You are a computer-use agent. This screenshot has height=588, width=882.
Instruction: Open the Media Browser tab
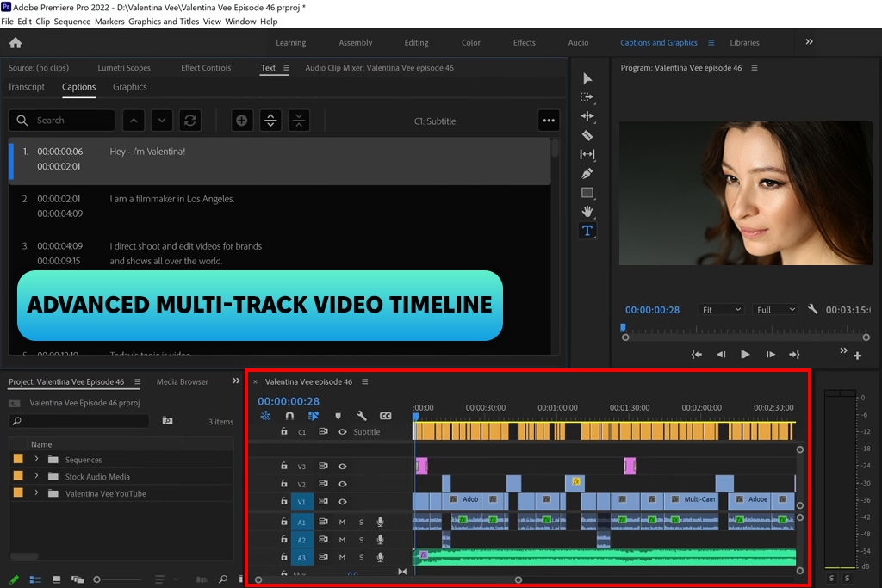pos(183,381)
